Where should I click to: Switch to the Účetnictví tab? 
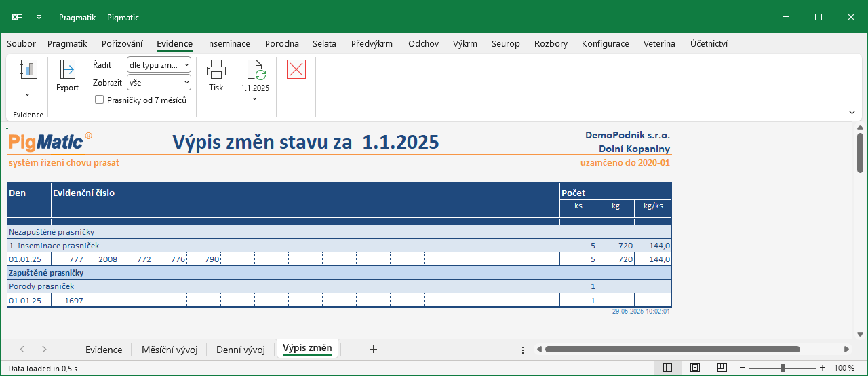709,43
